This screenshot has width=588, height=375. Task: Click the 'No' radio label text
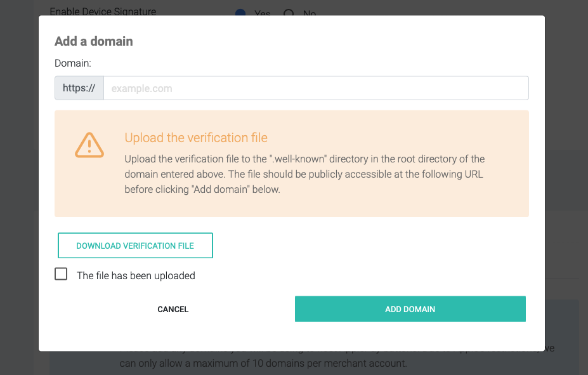[x=310, y=13]
